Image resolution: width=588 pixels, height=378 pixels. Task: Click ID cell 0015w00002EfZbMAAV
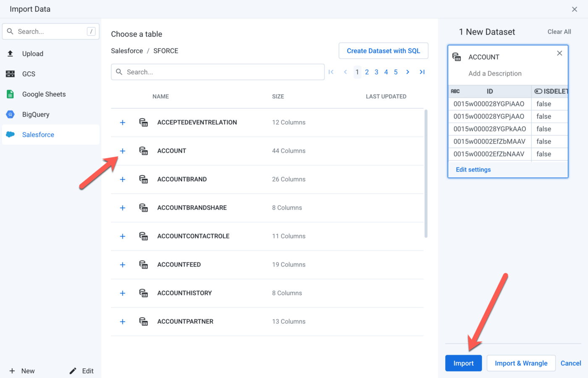(x=489, y=142)
